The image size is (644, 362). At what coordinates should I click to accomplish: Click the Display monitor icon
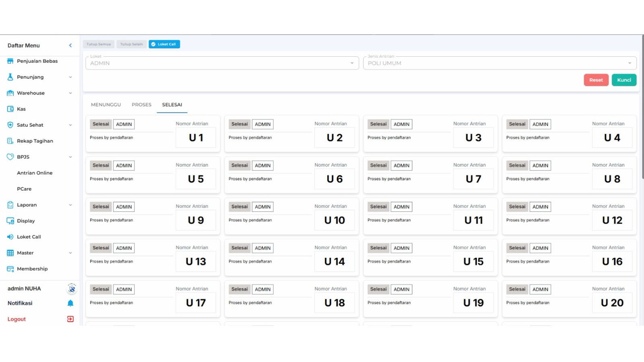point(10,221)
